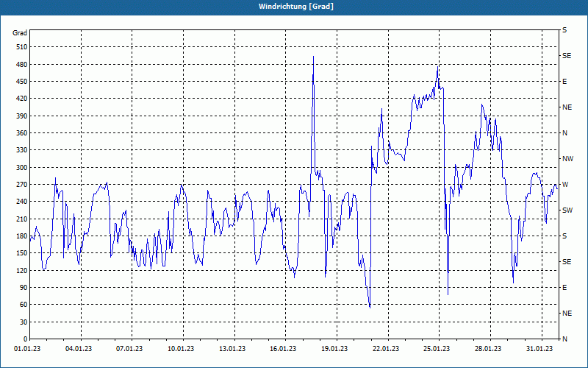This screenshot has height=368, width=588.
Task: Click the date label 13.01.23
Action: [x=232, y=349]
